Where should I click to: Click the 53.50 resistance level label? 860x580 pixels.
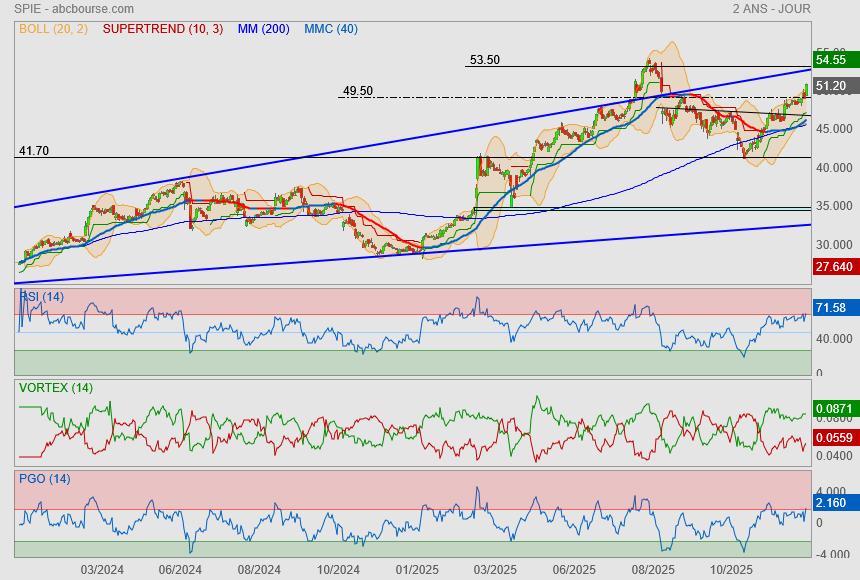[x=484, y=60]
